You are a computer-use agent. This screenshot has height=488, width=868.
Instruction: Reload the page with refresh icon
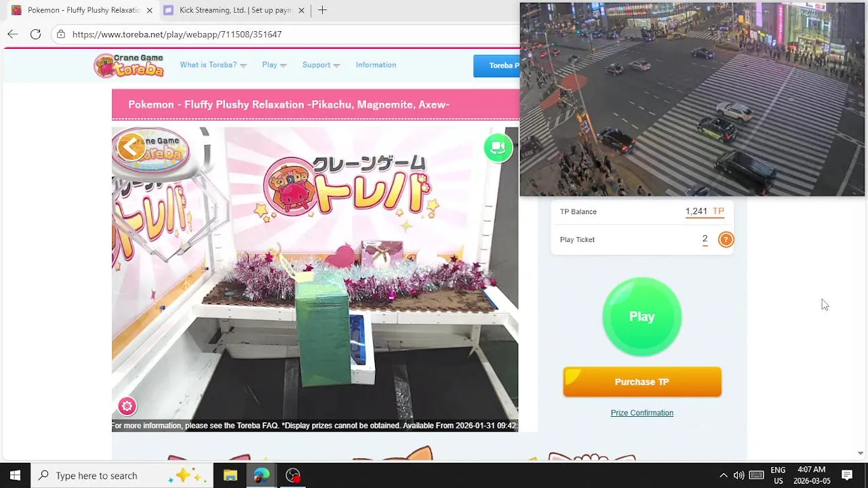point(35,34)
